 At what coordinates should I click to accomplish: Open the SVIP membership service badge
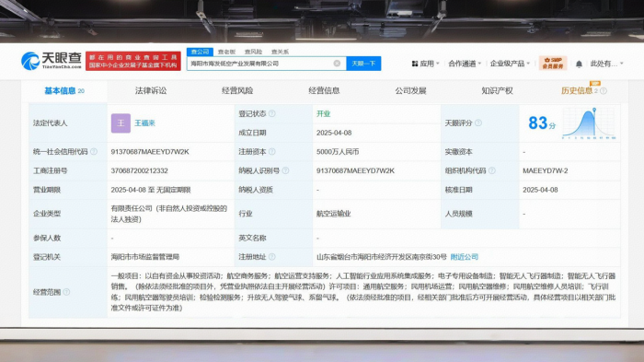[x=552, y=63]
